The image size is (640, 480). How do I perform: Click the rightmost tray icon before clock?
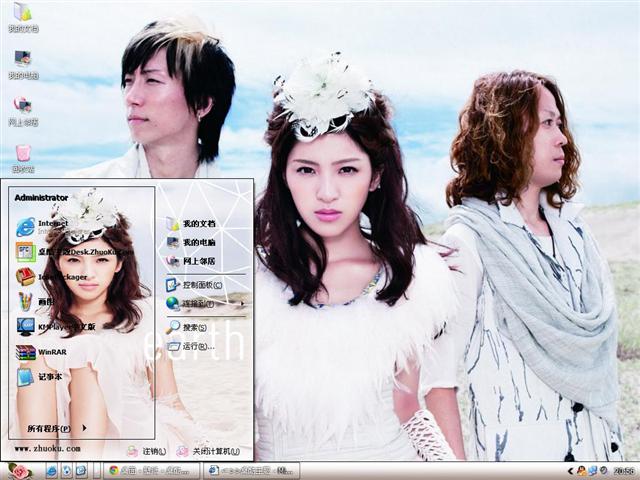(x=603, y=471)
